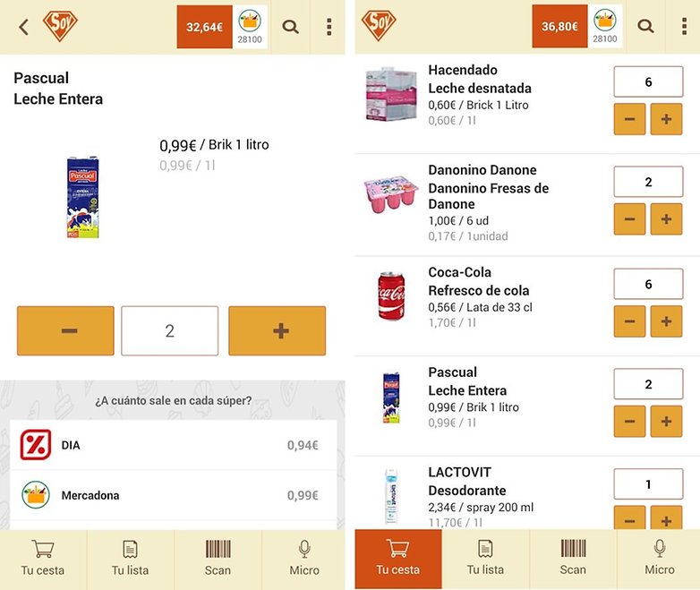700x590 pixels.
Task: Open the Pascual Leche Entera basket thumbnail
Action: (391, 398)
